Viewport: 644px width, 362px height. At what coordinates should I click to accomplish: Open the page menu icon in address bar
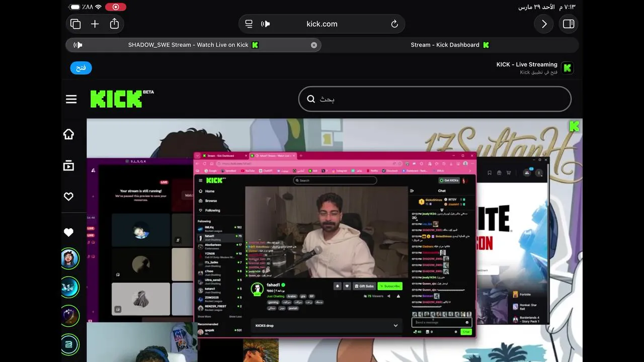(249, 24)
